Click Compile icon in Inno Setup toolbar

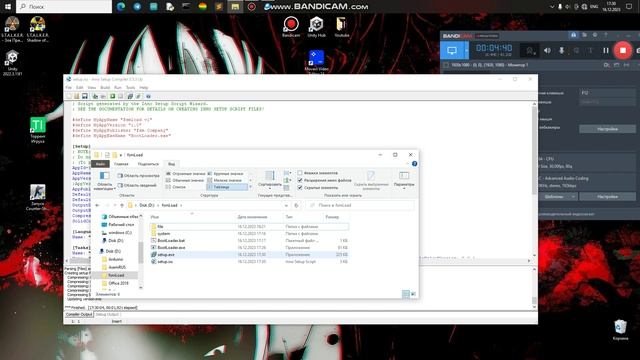point(95,96)
